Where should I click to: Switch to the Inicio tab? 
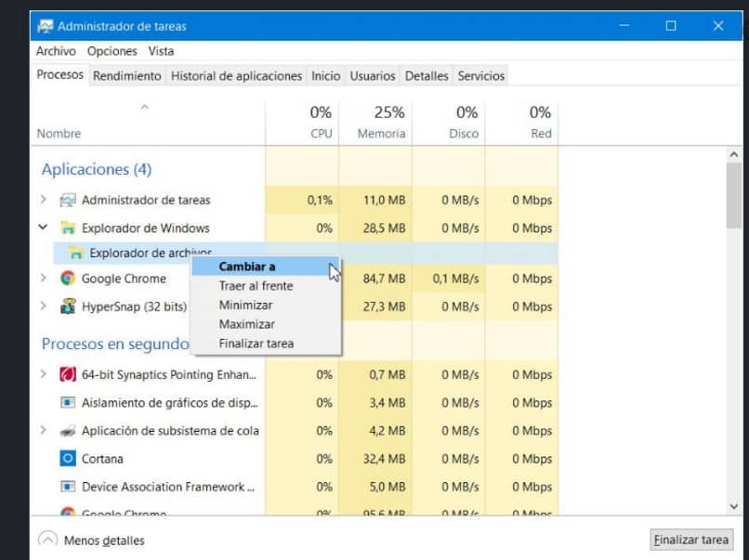pyautogui.click(x=326, y=76)
